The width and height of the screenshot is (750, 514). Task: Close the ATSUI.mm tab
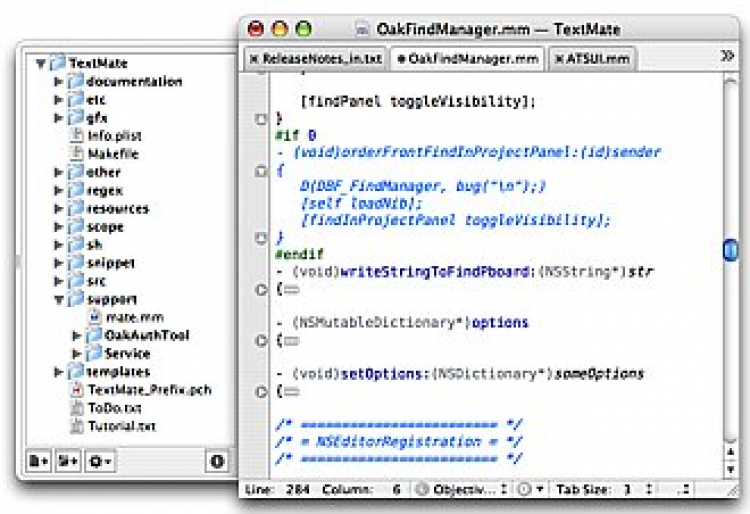[x=558, y=59]
